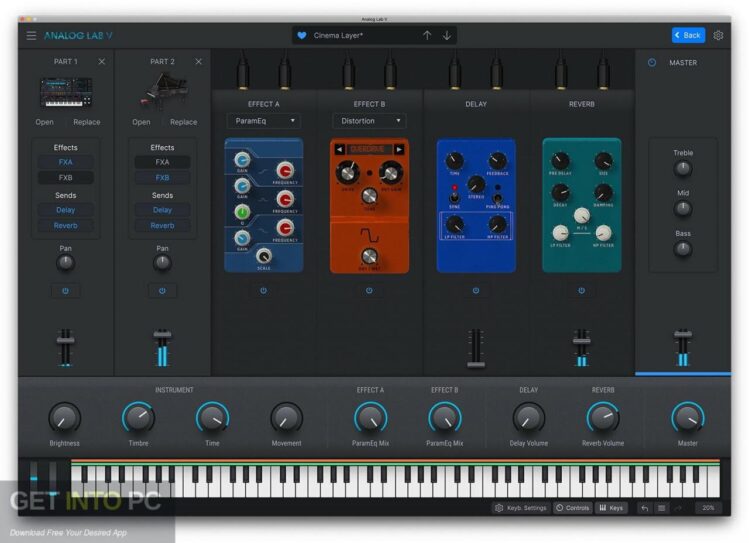The image size is (749, 543).
Task: Enable Part 1 Delay send
Action: point(65,210)
